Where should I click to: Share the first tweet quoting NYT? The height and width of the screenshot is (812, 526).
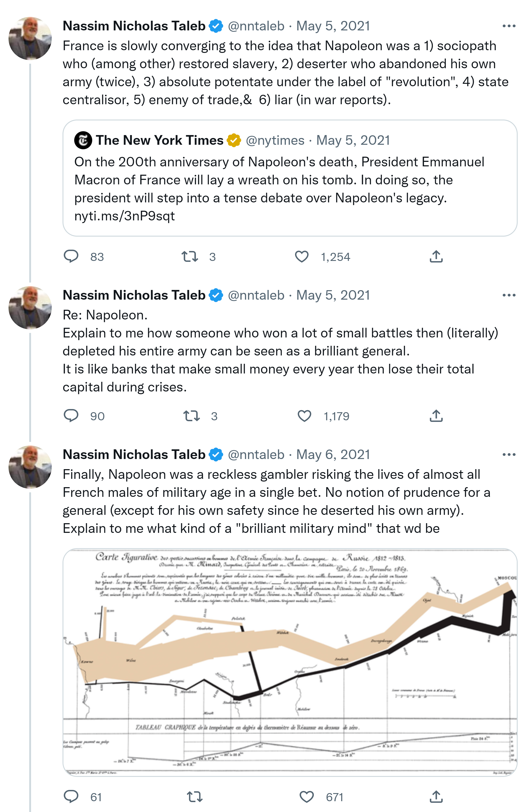coord(436,256)
